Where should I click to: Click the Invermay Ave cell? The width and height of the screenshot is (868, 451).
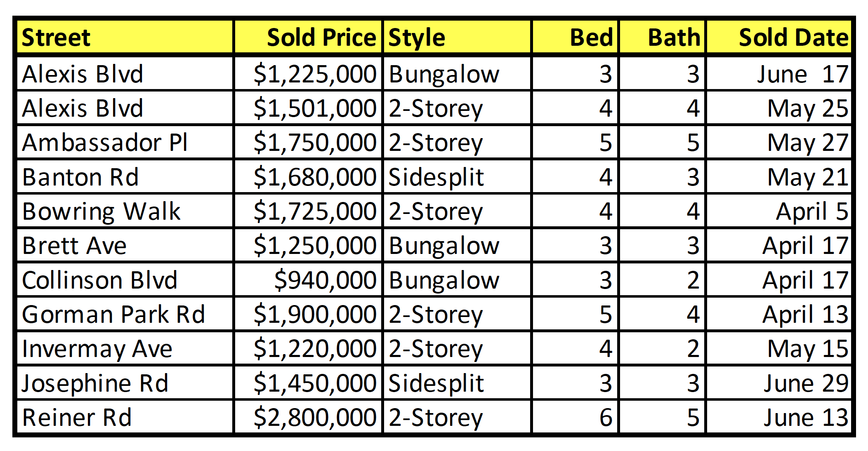[x=125, y=348]
